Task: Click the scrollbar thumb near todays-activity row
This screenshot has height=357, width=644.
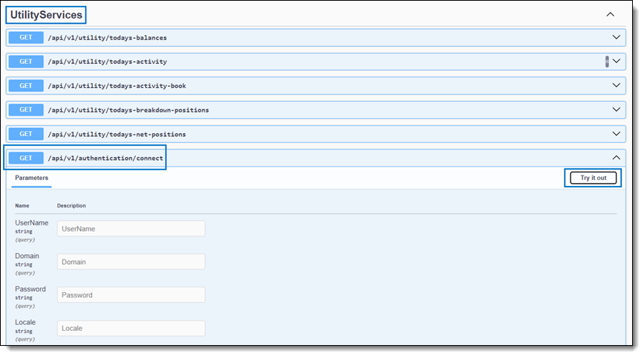Action: pyautogui.click(x=607, y=62)
